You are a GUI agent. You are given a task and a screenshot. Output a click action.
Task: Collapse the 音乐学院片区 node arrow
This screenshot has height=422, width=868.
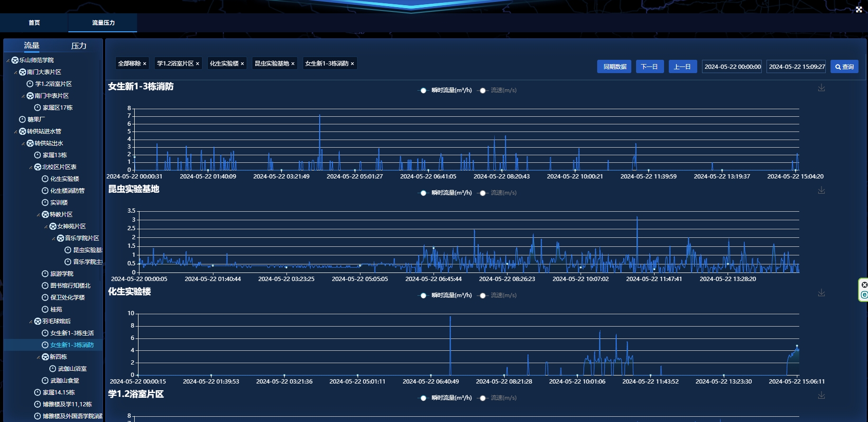point(54,239)
